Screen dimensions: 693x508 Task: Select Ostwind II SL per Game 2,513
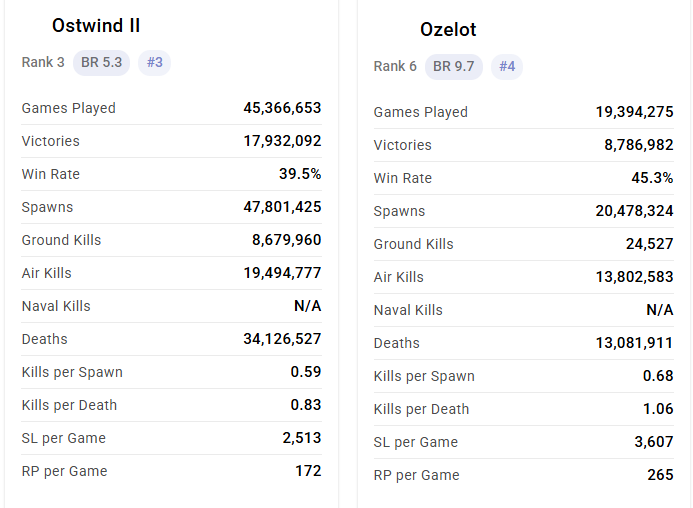coord(302,438)
